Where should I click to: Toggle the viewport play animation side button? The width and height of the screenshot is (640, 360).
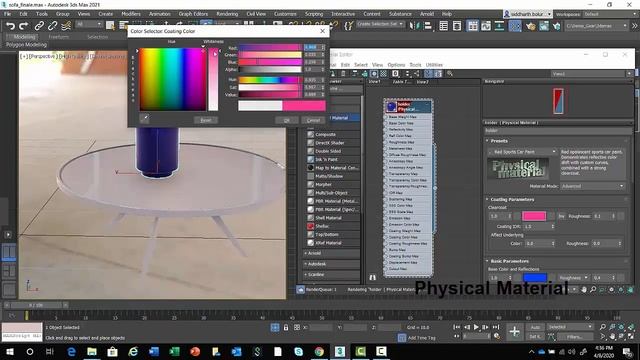tap(8, 235)
